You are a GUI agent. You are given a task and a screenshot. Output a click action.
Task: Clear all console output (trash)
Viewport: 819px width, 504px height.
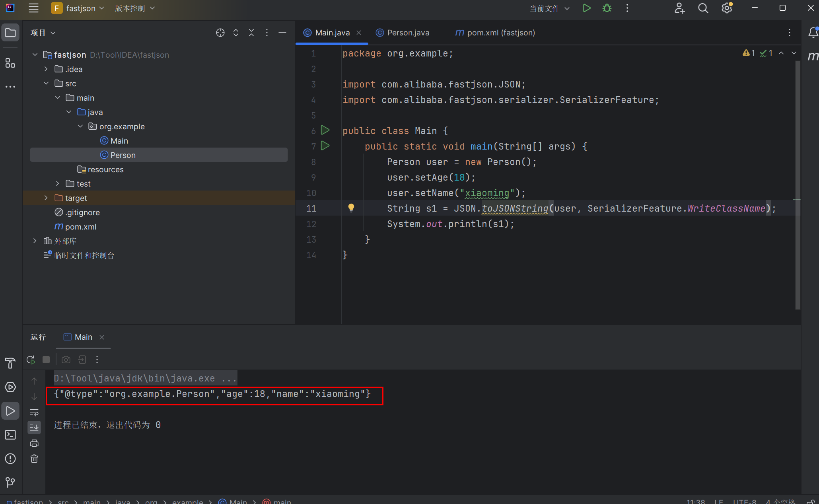[x=34, y=459]
